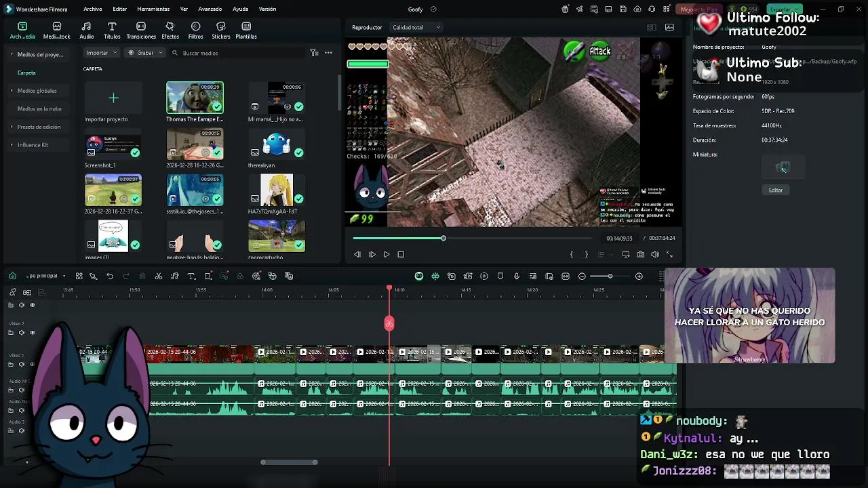
Task: Toggle Video 2 track visibility eye
Action: [x=32, y=333]
